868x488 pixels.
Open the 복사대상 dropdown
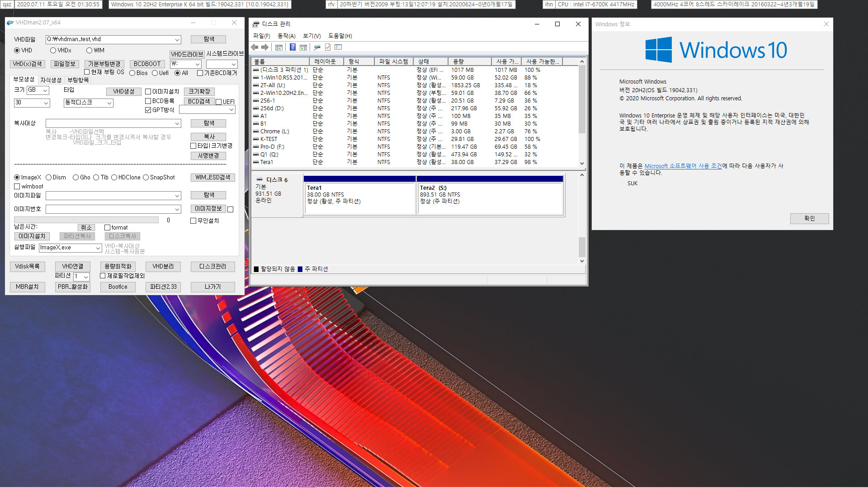pos(177,124)
